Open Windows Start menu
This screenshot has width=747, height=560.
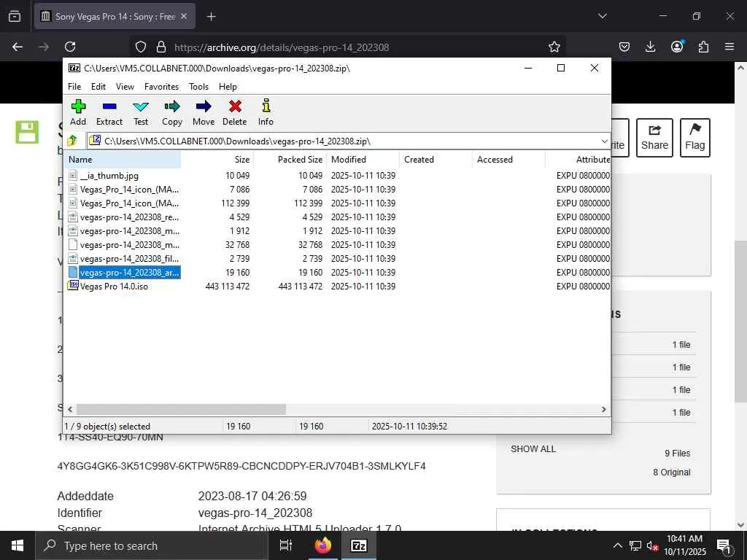click(18, 545)
